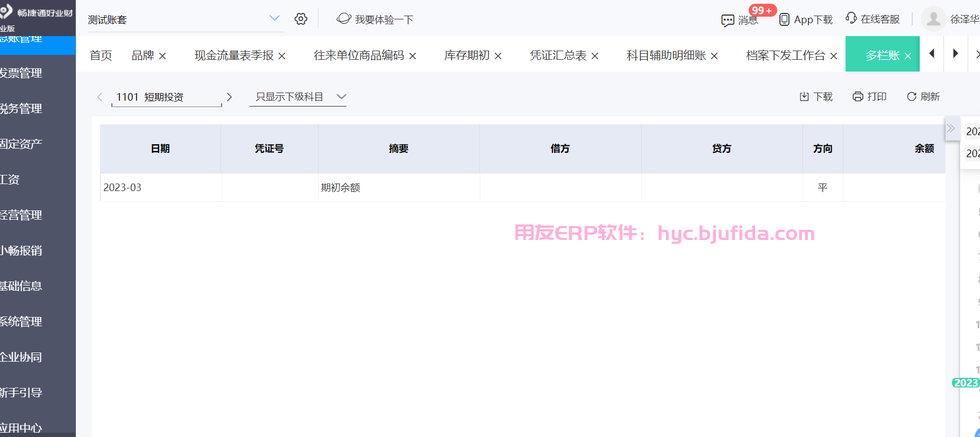This screenshot has width=980, height=437.
Task: Expand the 测试账套 account dropdown
Action: pyautogui.click(x=274, y=18)
